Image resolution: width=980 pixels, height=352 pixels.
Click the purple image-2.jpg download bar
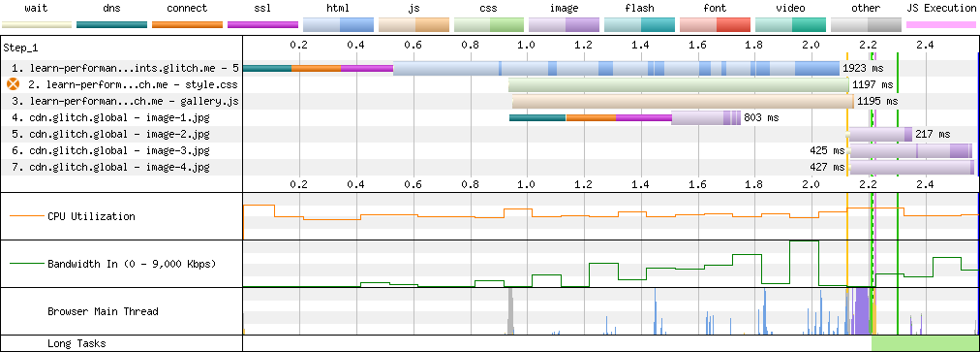(880, 134)
